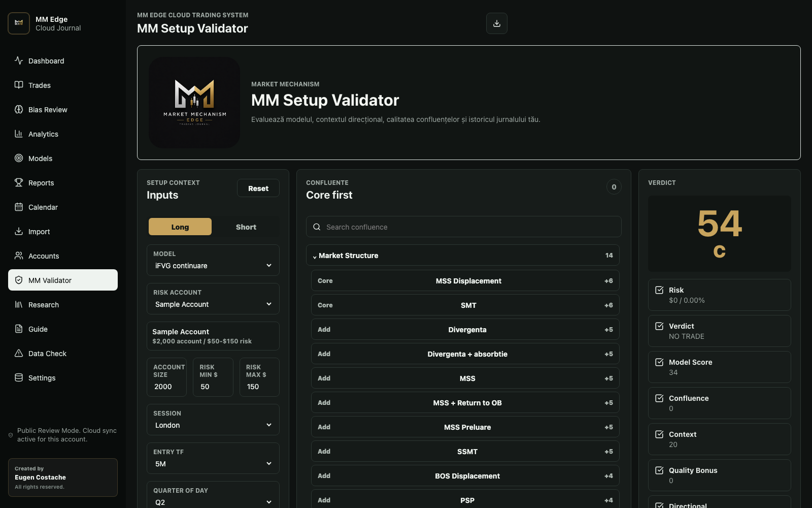Click the MM Validator shield icon

[x=19, y=280]
